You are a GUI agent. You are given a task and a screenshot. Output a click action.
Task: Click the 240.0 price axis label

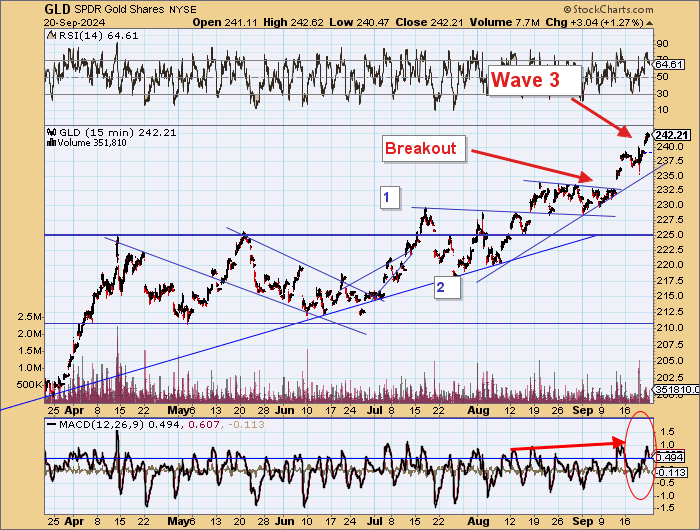pyautogui.click(x=670, y=146)
